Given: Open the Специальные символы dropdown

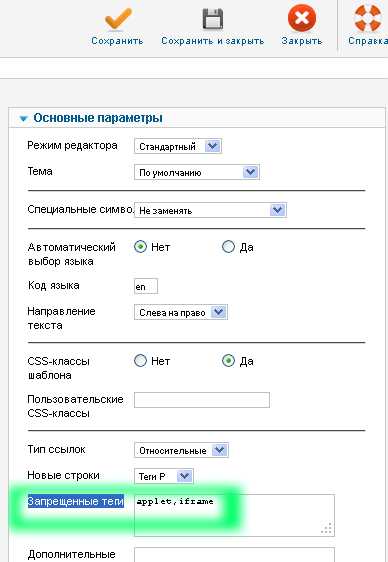Looking at the screenshot, I should click(x=210, y=210).
